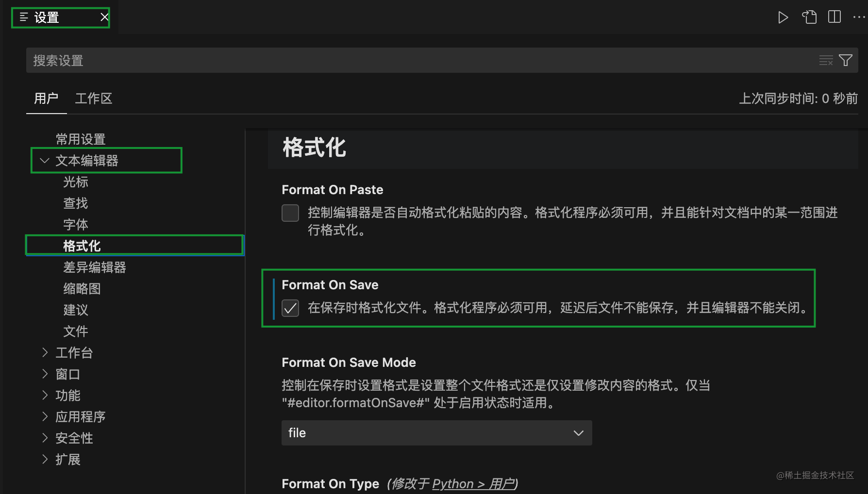Expand the 应用程序 tree section
This screenshot has height=494, width=868.
click(x=45, y=416)
